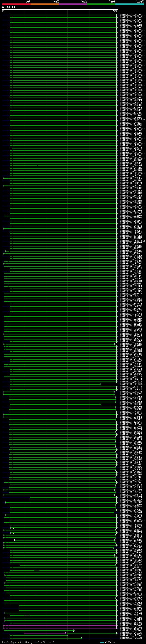Screen dimensions: 146x644
Task: Select hit label UniRef100_Q9CA00
Action: 131,630
